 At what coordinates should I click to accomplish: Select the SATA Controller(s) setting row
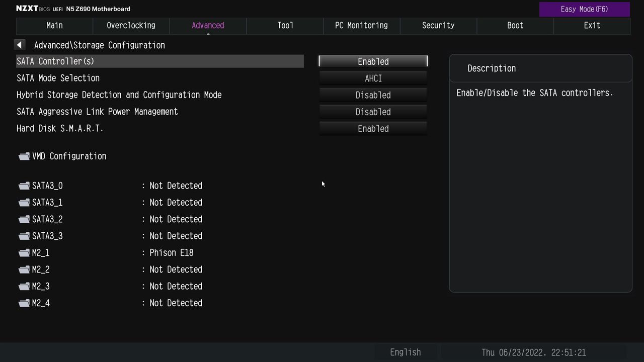pos(160,61)
